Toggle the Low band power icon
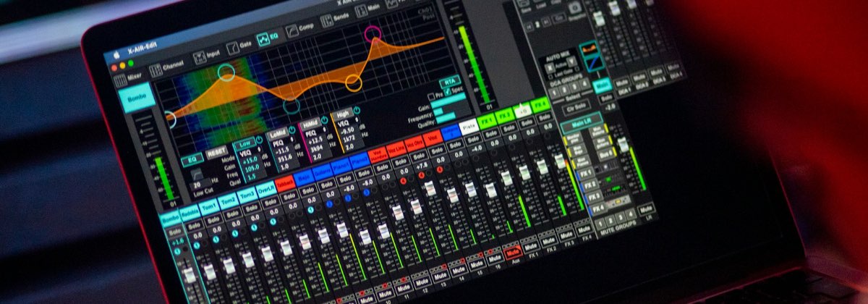 (260, 141)
